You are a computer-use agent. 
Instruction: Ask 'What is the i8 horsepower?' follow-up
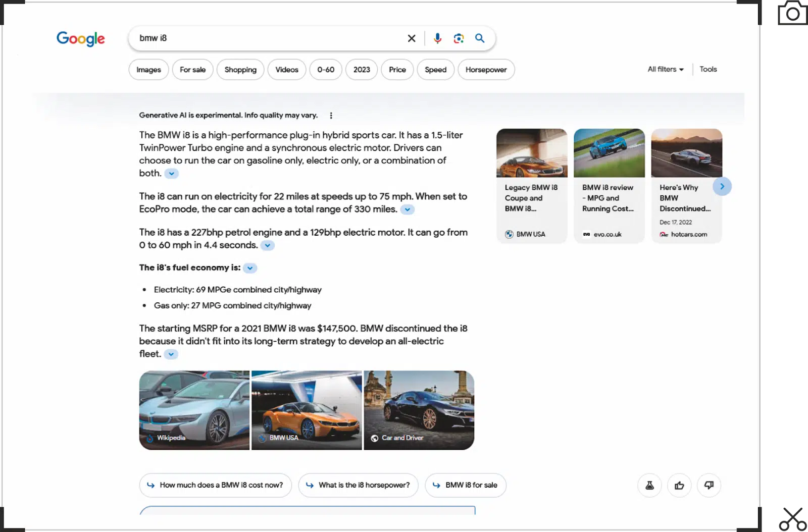coord(359,485)
